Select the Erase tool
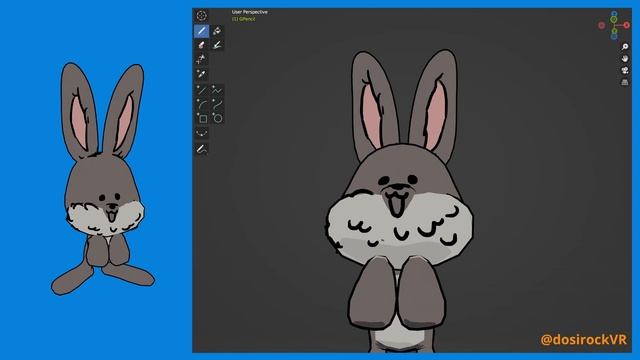Viewport: 640px width, 360px height. tap(201, 45)
